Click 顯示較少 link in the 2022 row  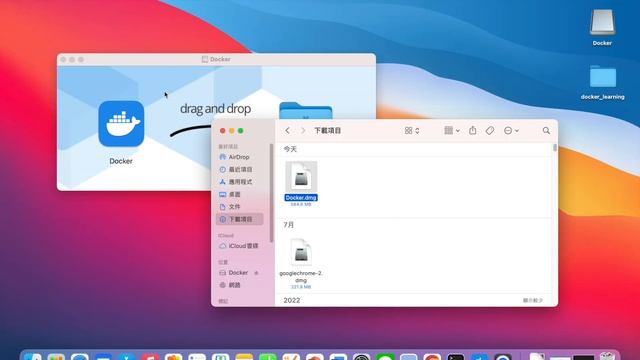click(x=533, y=300)
